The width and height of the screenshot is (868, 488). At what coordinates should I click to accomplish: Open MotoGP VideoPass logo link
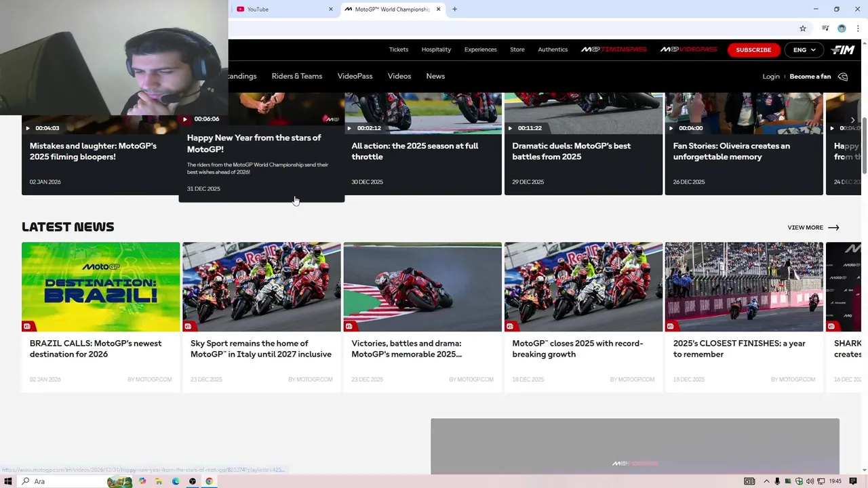point(688,49)
